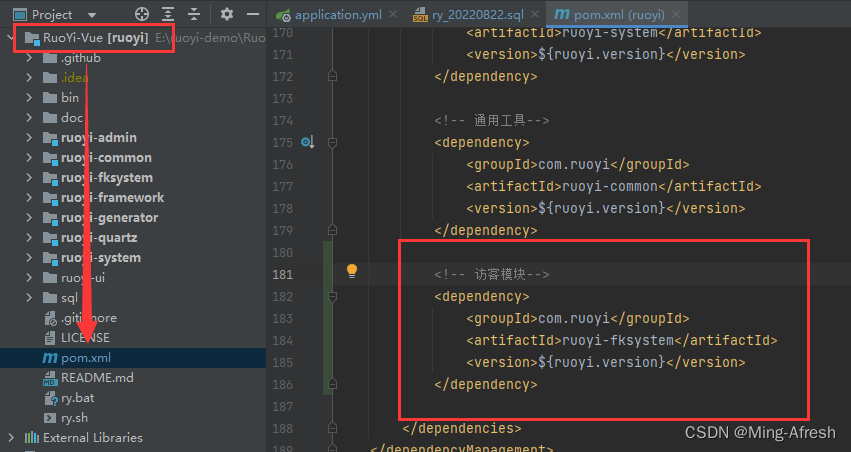
Task: Select the ry.bat file
Action: point(78,398)
